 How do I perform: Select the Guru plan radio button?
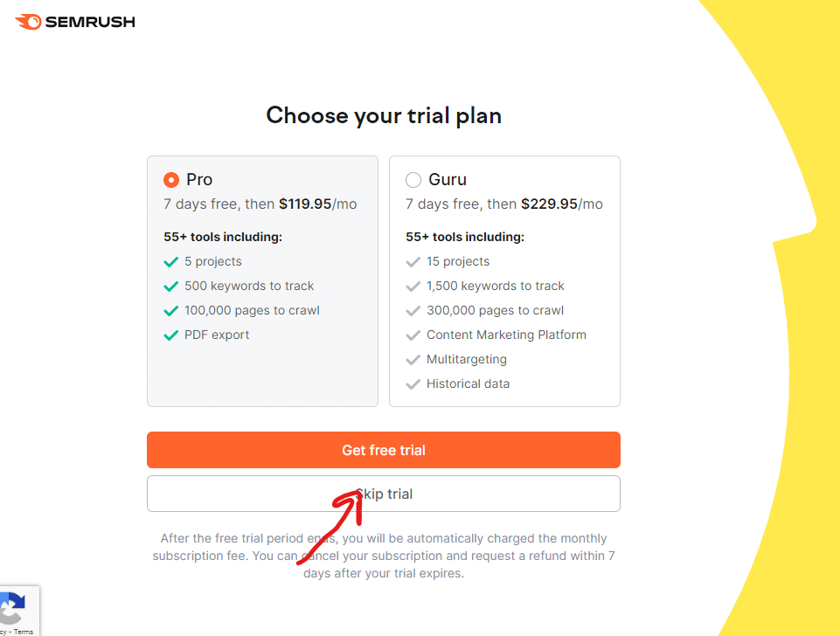click(x=413, y=180)
